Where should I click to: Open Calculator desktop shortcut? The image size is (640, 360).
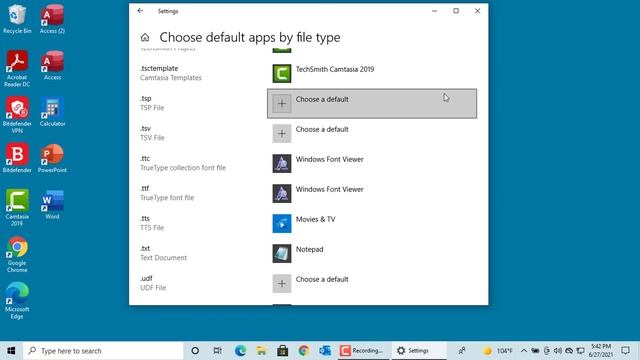click(x=52, y=112)
